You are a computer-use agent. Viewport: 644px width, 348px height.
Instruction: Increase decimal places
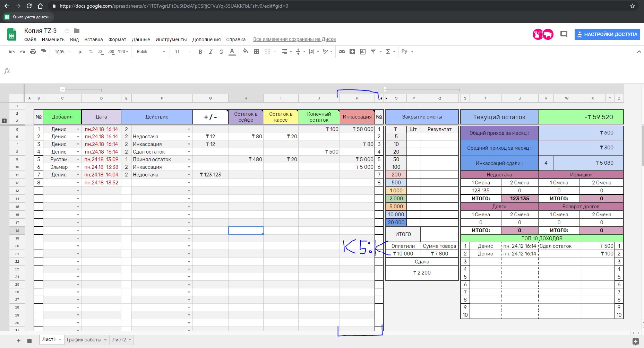pyautogui.click(x=111, y=52)
